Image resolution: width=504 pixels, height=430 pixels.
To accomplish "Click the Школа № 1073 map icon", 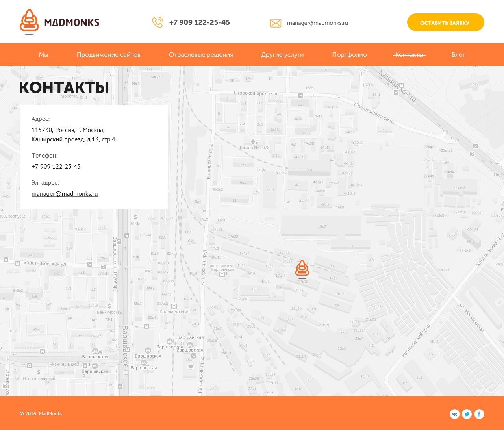I will tap(254, 142).
